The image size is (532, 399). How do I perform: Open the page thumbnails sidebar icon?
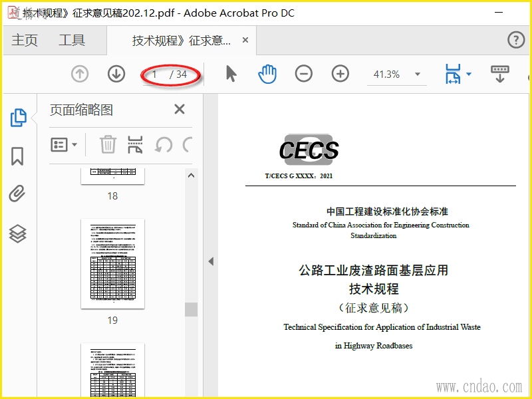tap(19, 118)
